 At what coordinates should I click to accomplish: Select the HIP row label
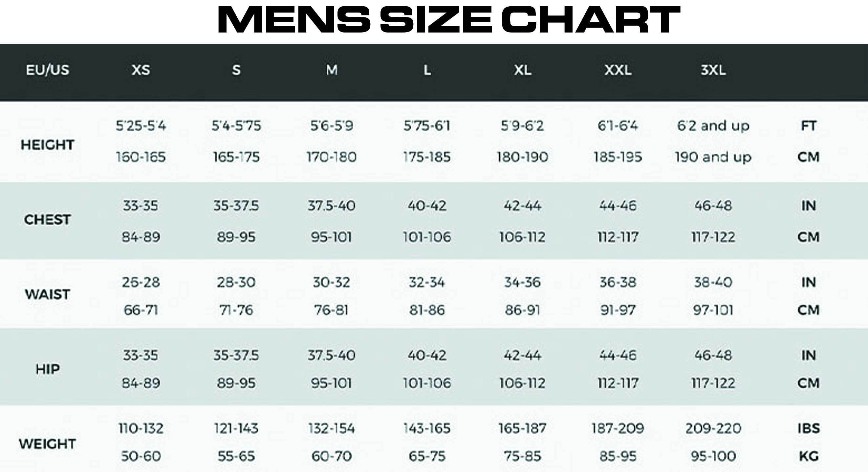click(x=48, y=370)
